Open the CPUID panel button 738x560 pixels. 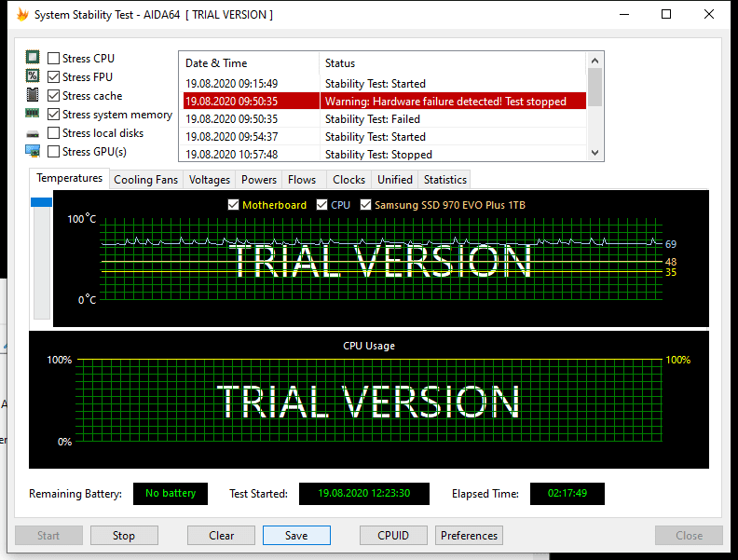click(x=393, y=536)
